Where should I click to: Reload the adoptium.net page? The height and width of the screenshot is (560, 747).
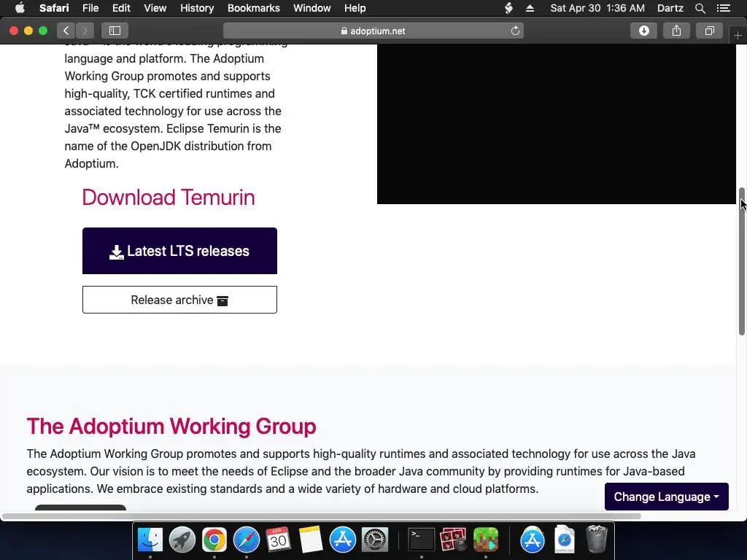[x=515, y=31]
